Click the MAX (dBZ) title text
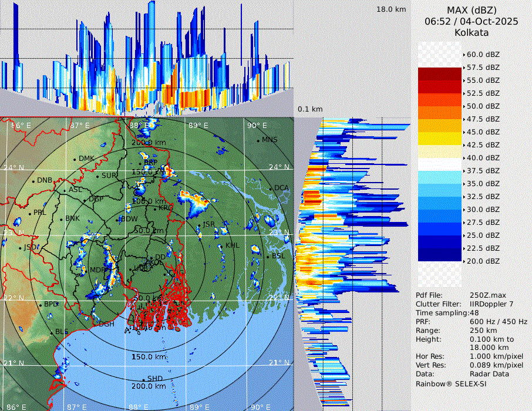The width and height of the screenshot is (532, 411). [472, 10]
